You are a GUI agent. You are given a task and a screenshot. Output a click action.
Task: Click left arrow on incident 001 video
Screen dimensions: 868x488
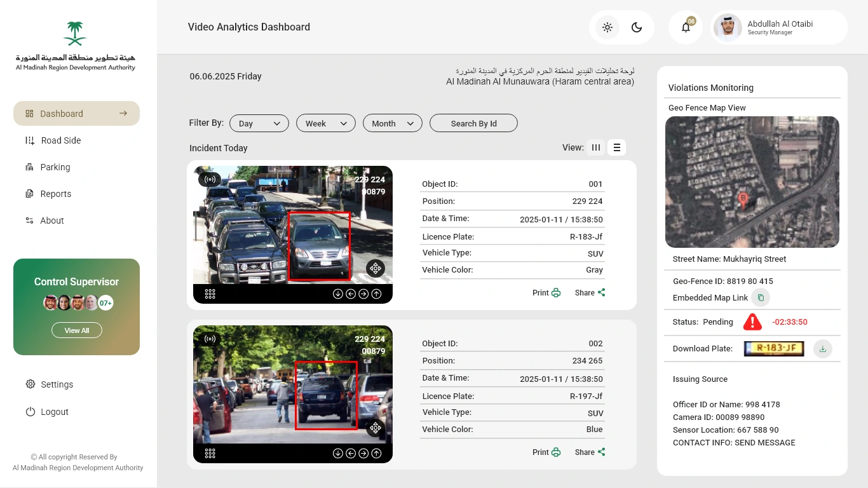pos(351,294)
